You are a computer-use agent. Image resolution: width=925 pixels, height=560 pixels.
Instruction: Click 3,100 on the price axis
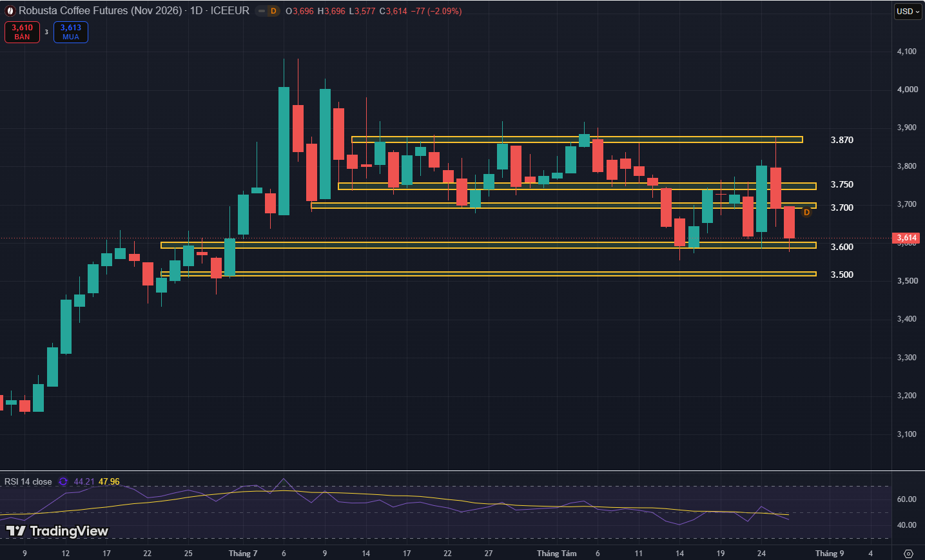[907, 434]
